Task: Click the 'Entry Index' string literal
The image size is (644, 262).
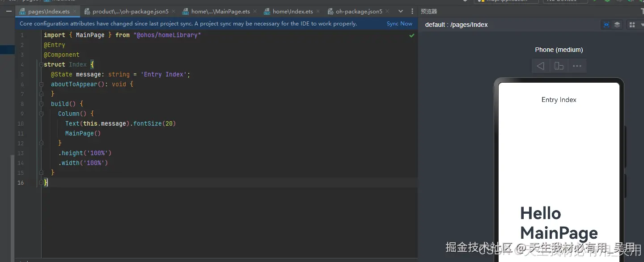Action: (164, 75)
